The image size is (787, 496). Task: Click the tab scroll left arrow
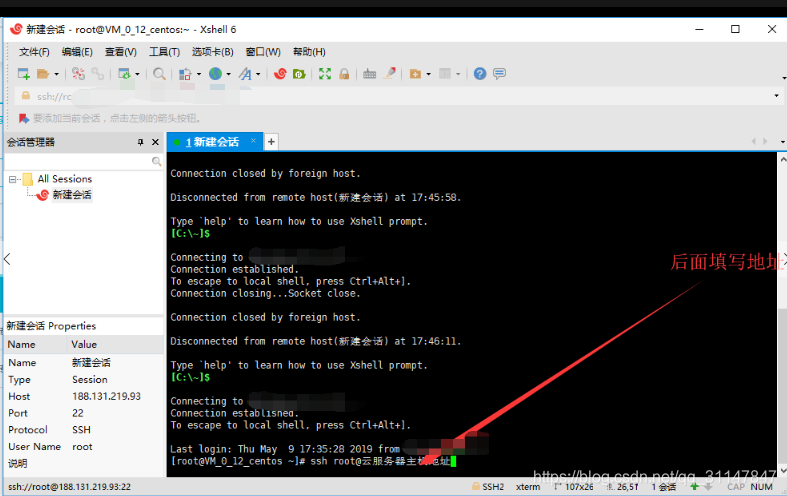753,142
